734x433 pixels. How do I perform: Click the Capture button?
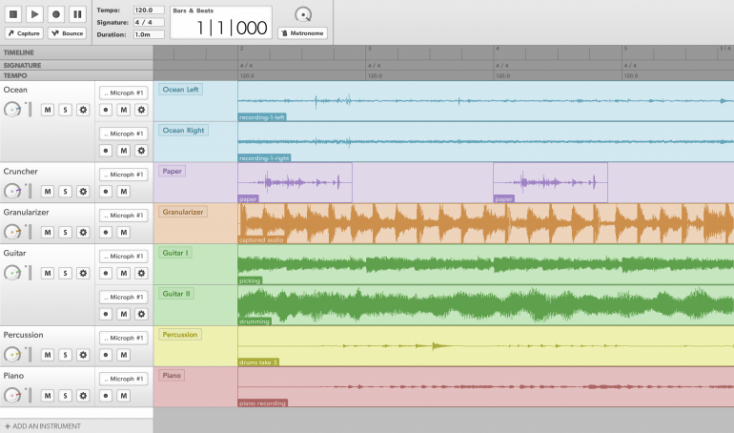[25, 33]
